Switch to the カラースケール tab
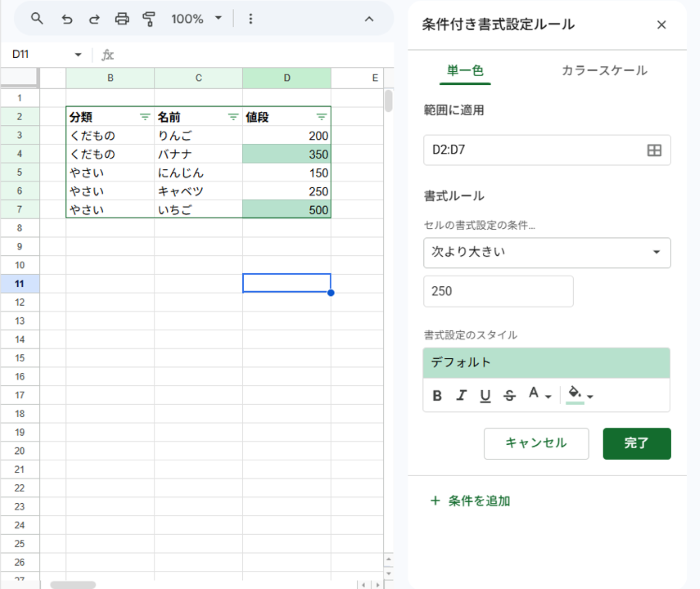 [604, 70]
